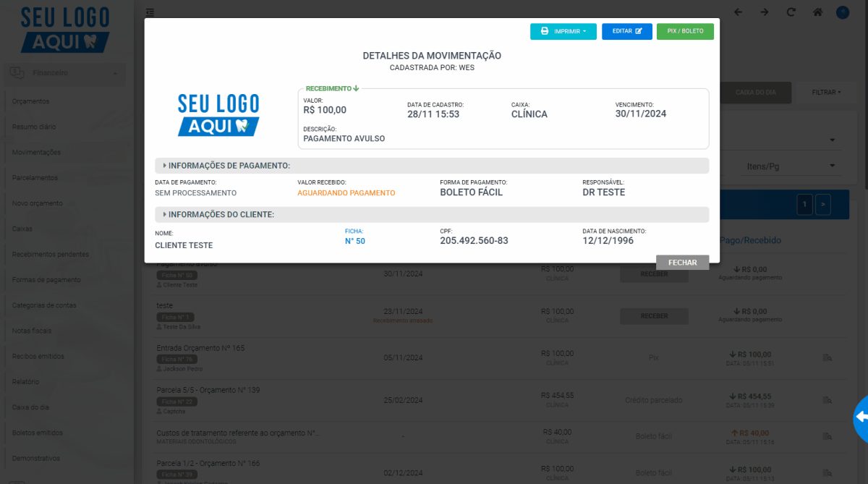868x484 pixels.
Task: Click the PAGAMENTO AVULSO description text
Action: (344, 138)
